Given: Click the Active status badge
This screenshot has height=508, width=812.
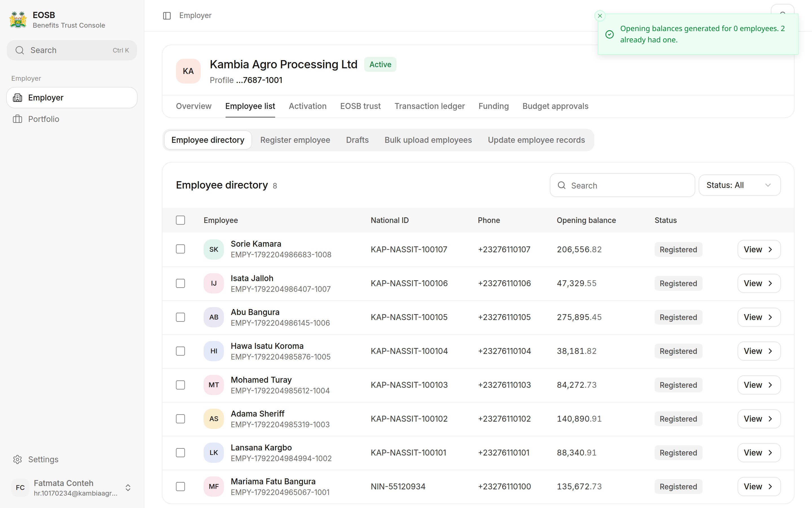Looking at the screenshot, I should pyautogui.click(x=380, y=65).
